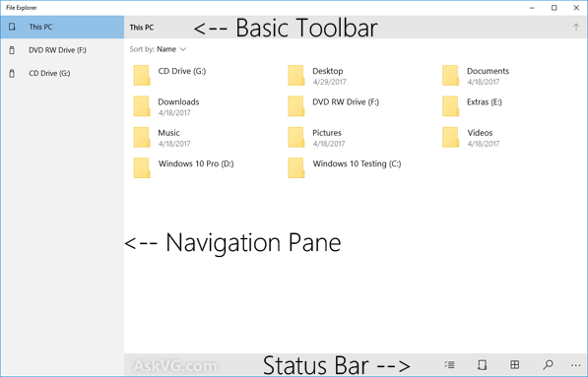Click the 4/29/2017 date under Desktop
The image size is (588, 377).
click(329, 82)
